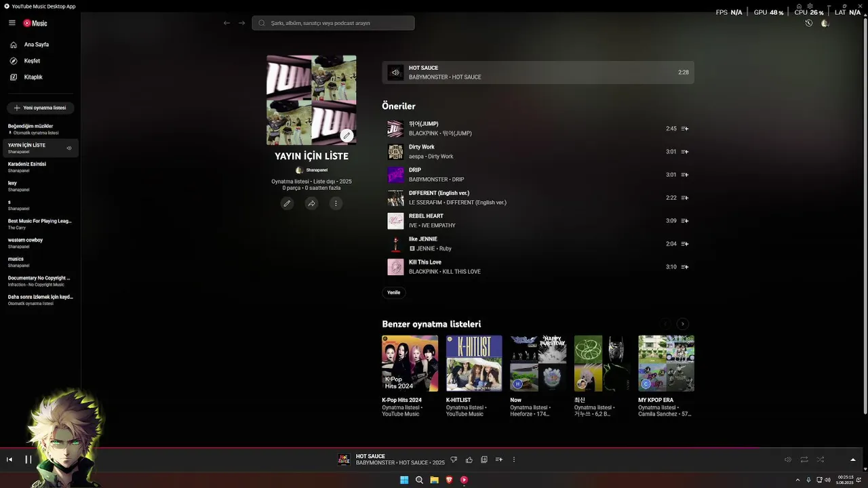The width and height of the screenshot is (868, 488).
Task: Show next similar playlists carousel page
Action: tap(683, 324)
